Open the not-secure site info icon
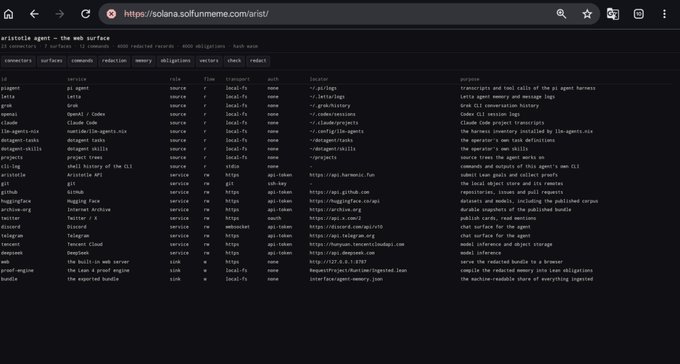The image size is (680, 364). click(x=111, y=14)
